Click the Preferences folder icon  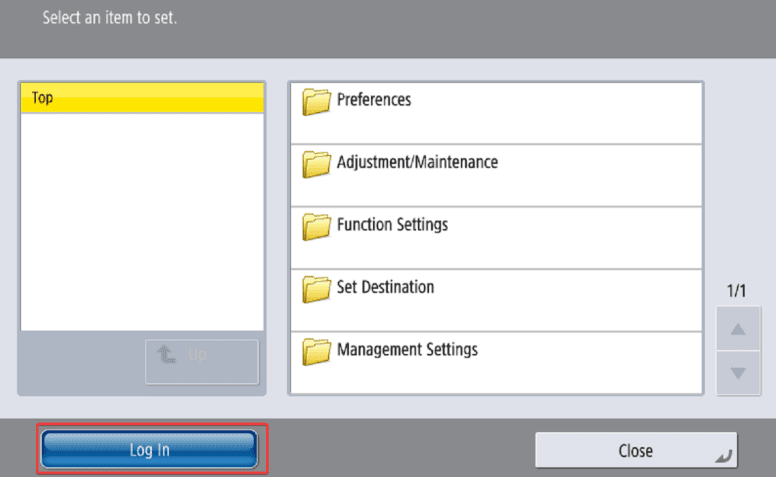tap(317, 102)
